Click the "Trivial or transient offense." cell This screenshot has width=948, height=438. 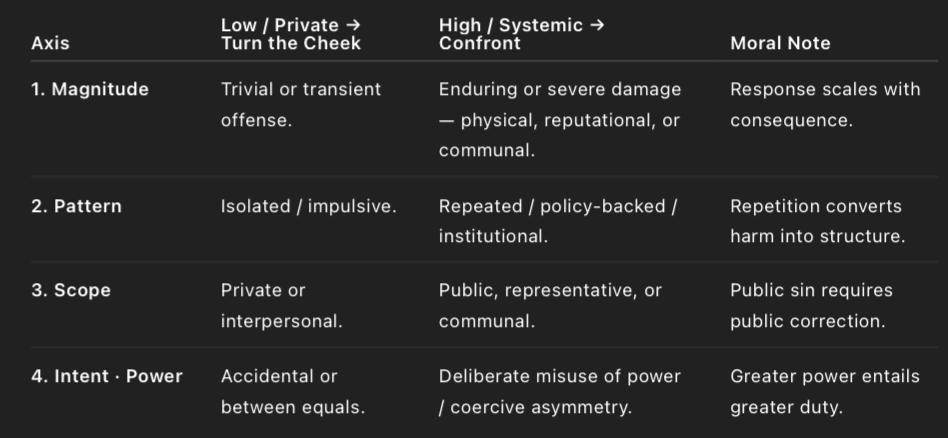(x=300, y=104)
